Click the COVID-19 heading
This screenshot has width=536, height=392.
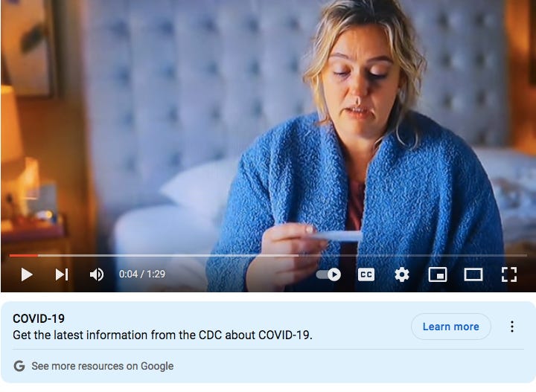(39, 318)
